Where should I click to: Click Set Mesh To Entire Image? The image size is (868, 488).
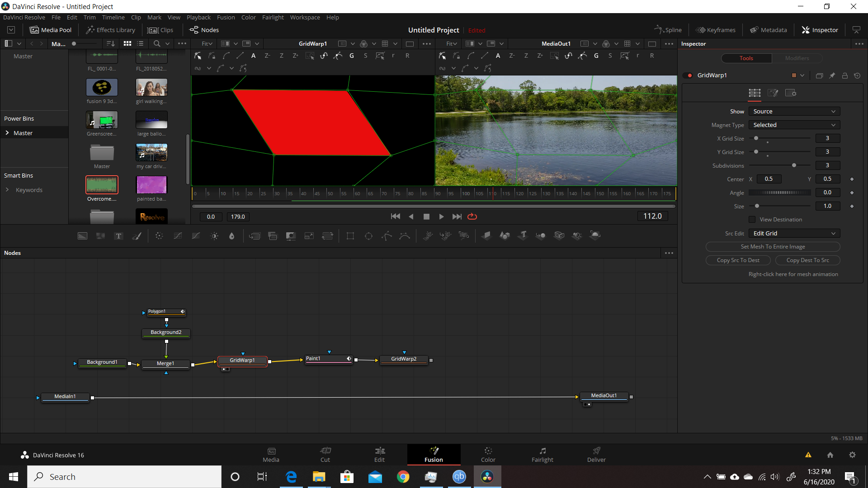[773, 247]
